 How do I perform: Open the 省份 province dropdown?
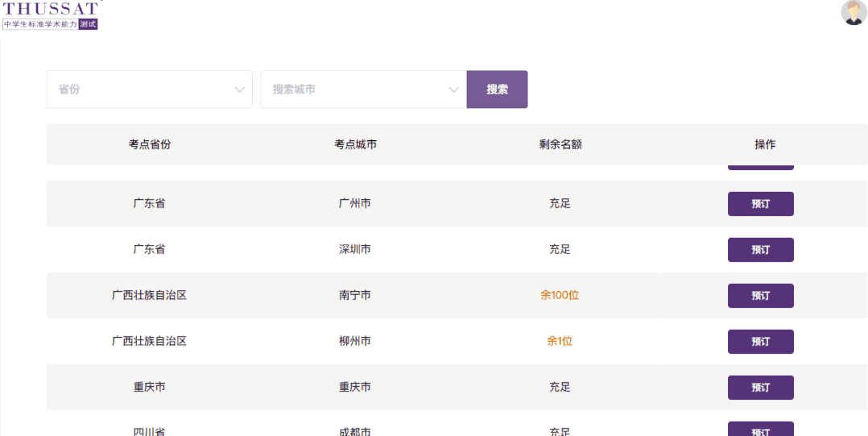click(150, 89)
